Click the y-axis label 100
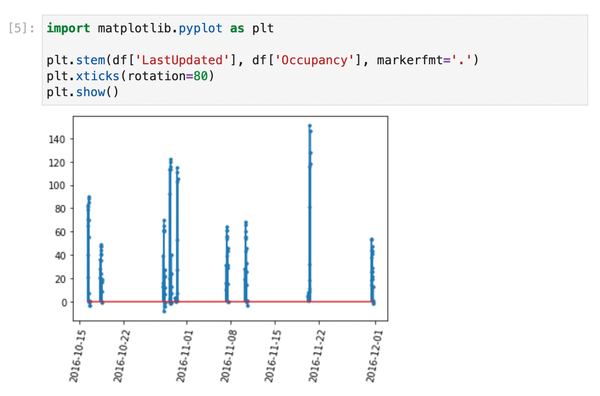This screenshot has height=396, width=600. (x=57, y=186)
